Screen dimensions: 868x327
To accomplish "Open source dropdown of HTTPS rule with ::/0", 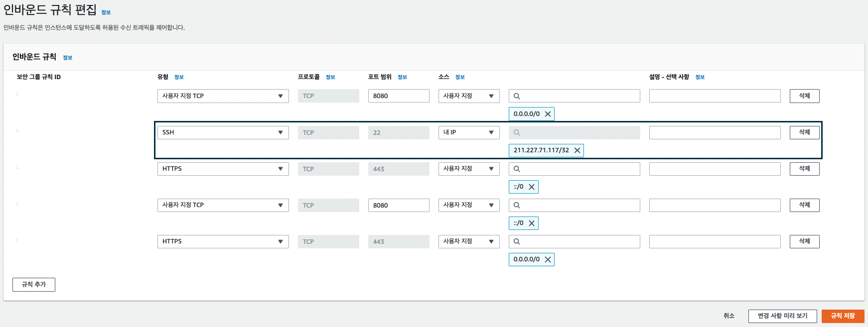I will point(469,169).
